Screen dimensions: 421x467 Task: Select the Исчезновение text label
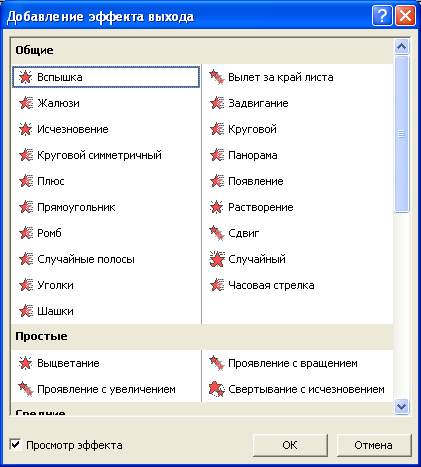pos(73,129)
